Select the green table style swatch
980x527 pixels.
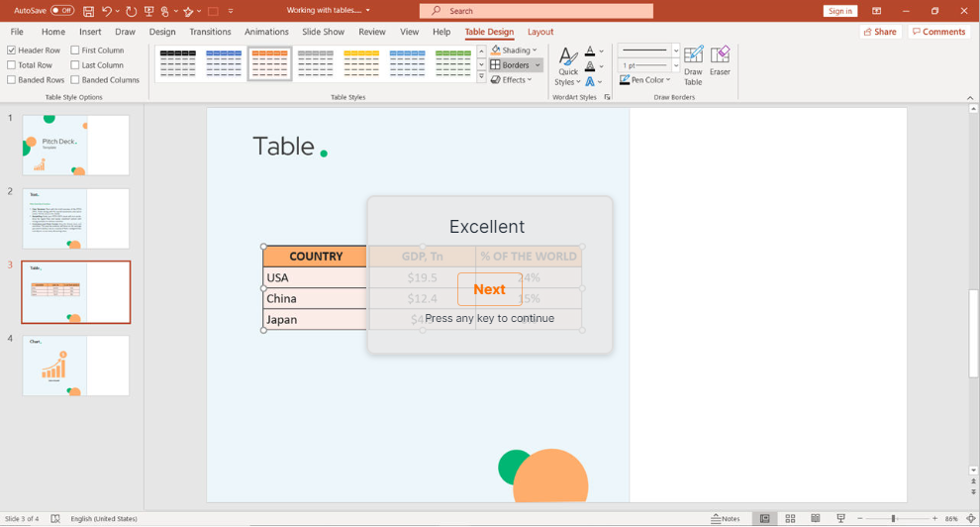(x=453, y=63)
